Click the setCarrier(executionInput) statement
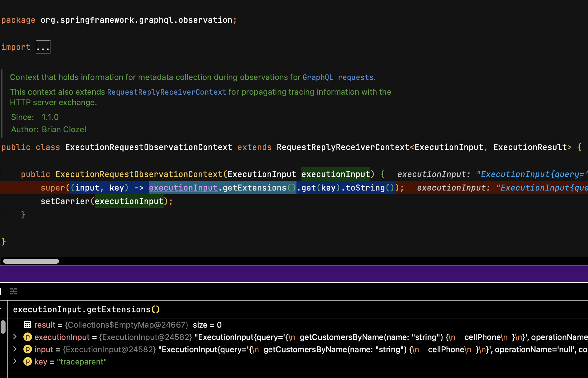The width and height of the screenshot is (588, 378). (106, 201)
